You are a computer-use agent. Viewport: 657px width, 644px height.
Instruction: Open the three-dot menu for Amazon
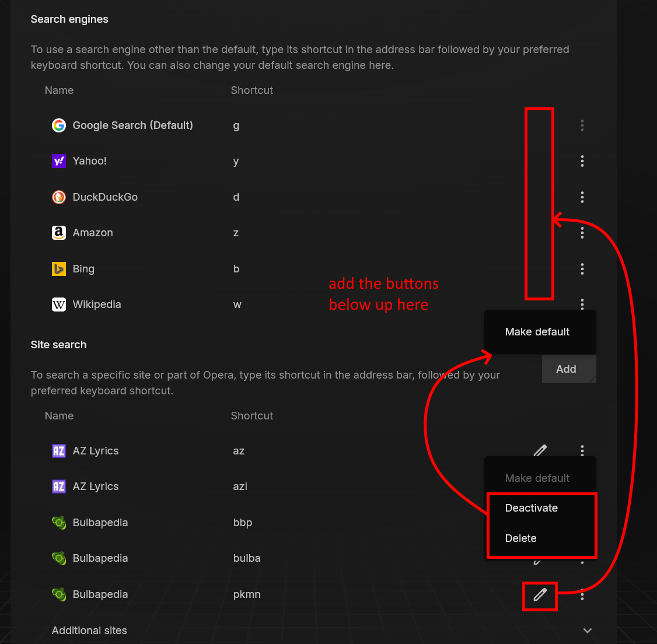[582, 233]
